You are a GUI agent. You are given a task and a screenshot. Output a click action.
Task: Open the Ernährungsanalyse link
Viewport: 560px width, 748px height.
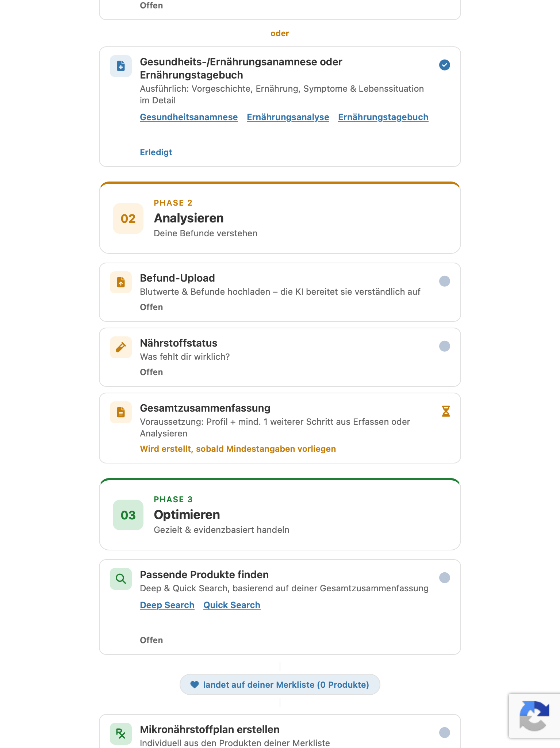click(x=288, y=117)
